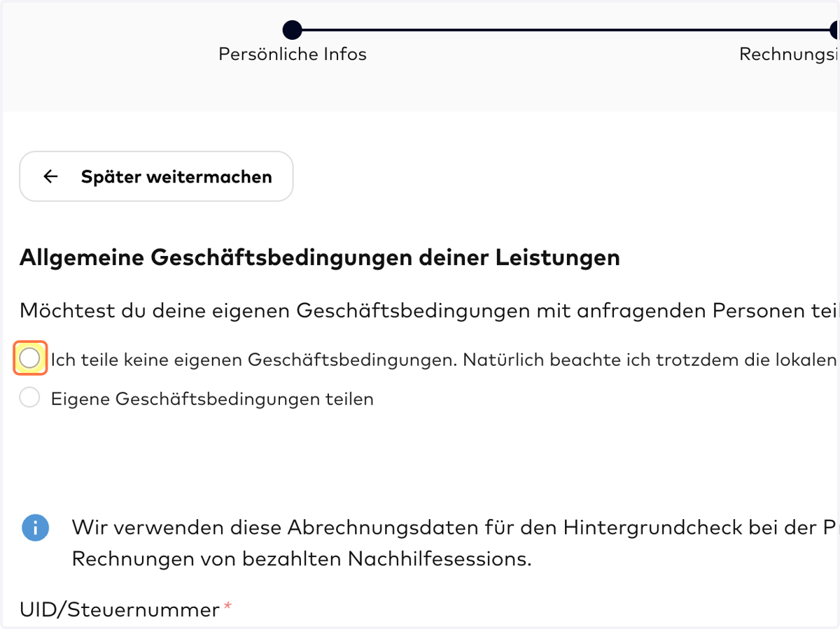Click the 'Eigene Geschäftsbedingungen teilen' label text
The width and height of the screenshot is (840, 629).
pyautogui.click(x=212, y=399)
